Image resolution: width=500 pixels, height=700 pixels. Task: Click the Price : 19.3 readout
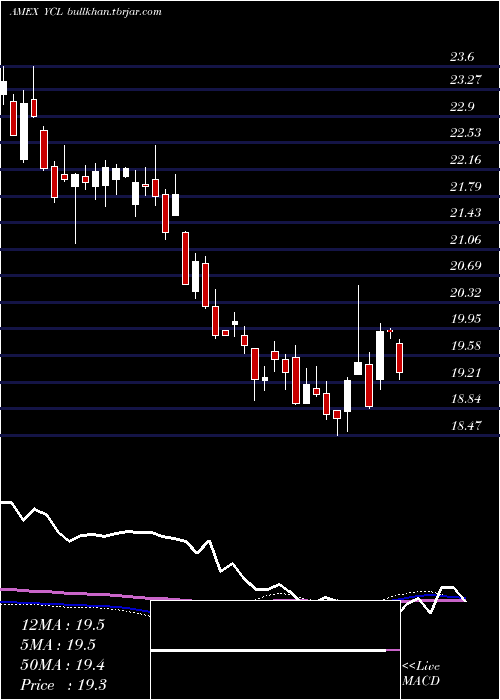coord(63,685)
